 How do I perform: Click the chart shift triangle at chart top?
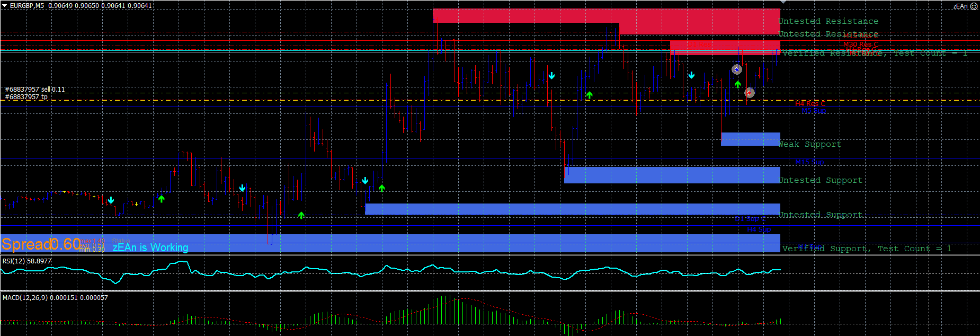[783, 2]
